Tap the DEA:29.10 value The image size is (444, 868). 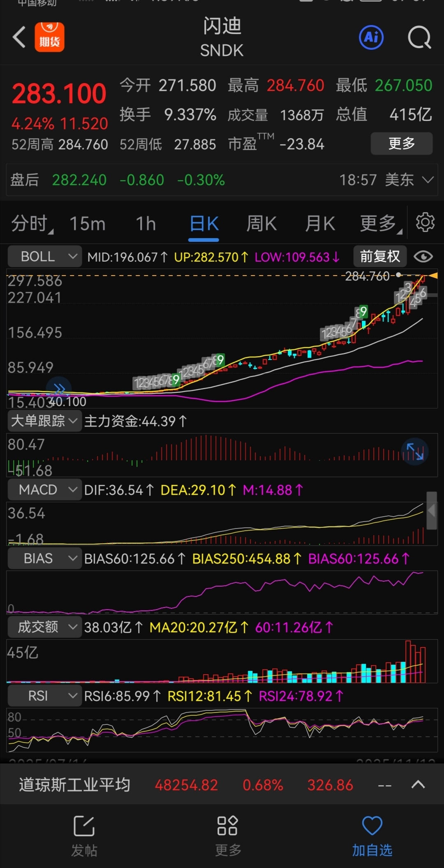click(198, 490)
